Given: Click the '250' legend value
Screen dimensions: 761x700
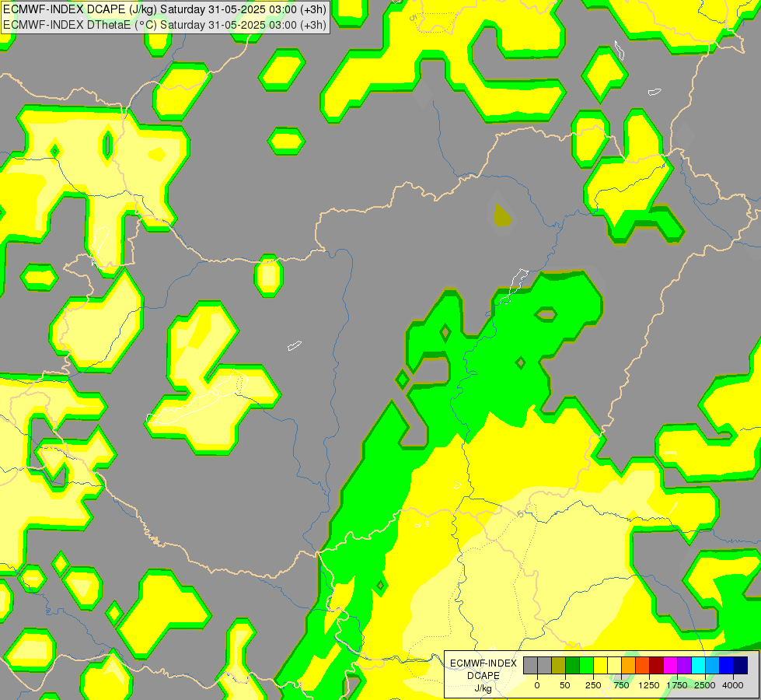Looking at the screenshot, I should [x=593, y=685].
